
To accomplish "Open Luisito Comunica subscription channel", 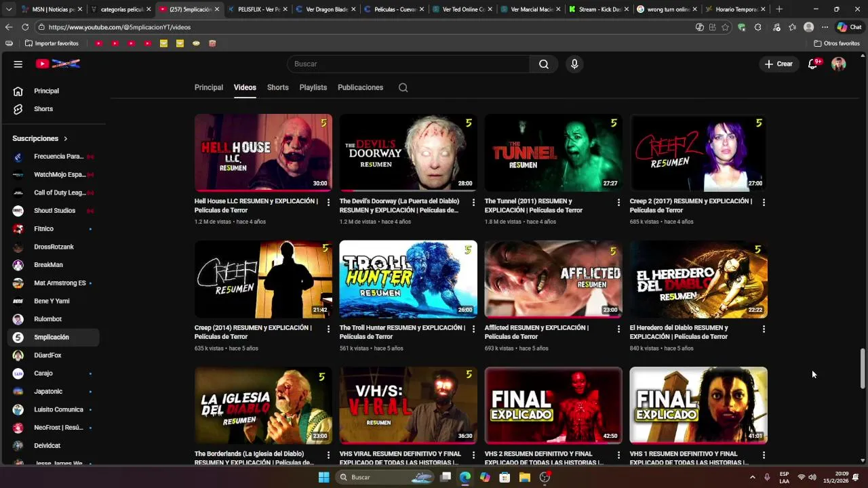I will click(53, 409).
